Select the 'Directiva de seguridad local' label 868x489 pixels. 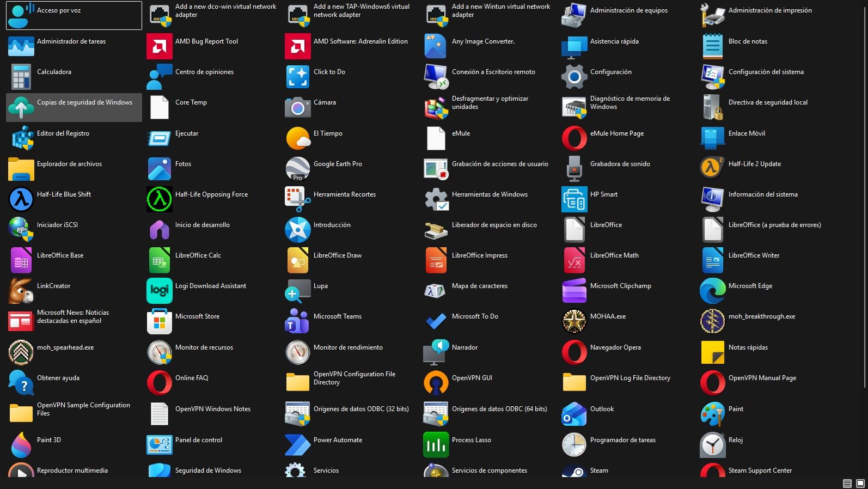(x=768, y=102)
